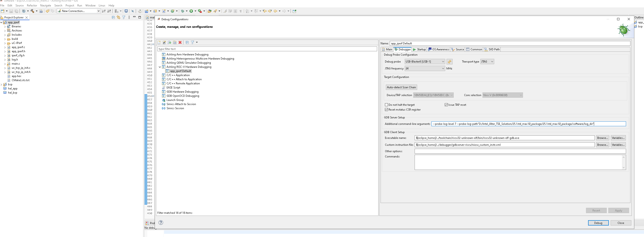This screenshot has height=237, width=644.
Task: Open the Device/TAP selection dropdown
Action: 433,95
